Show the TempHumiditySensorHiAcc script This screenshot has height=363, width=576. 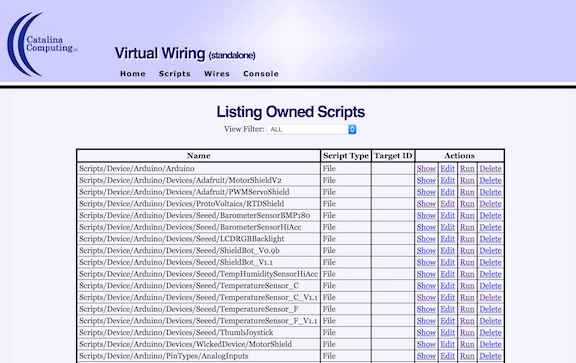click(x=426, y=274)
